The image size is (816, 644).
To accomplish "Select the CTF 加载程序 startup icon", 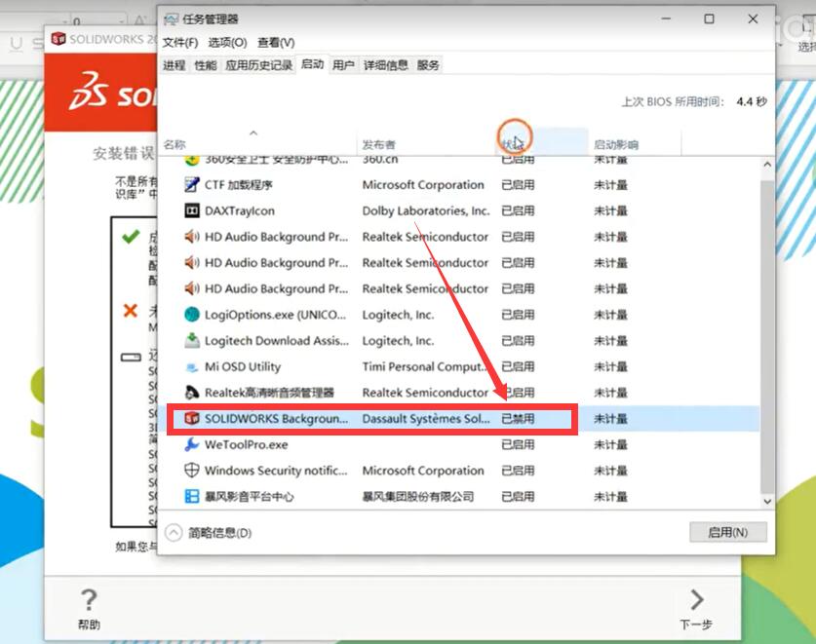I will tap(192, 185).
